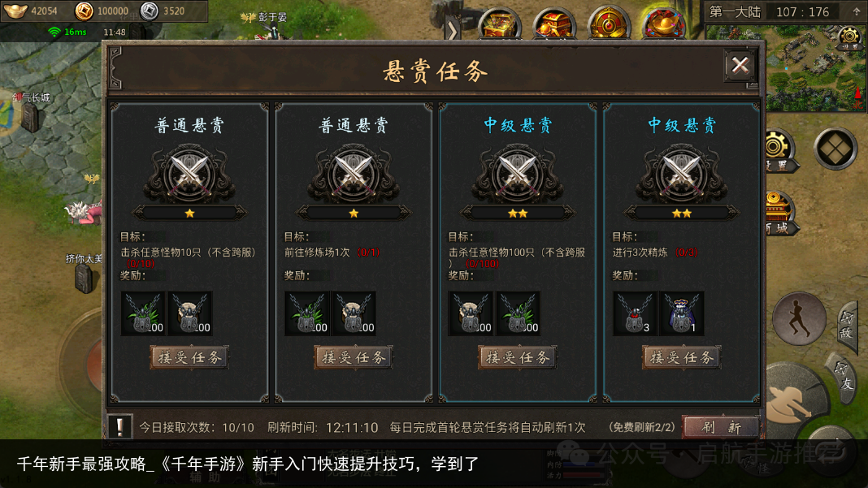Accept the first 普通悬赏 kill-monsters task
Viewport: 868px width, 488px height.
pyautogui.click(x=189, y=357)
